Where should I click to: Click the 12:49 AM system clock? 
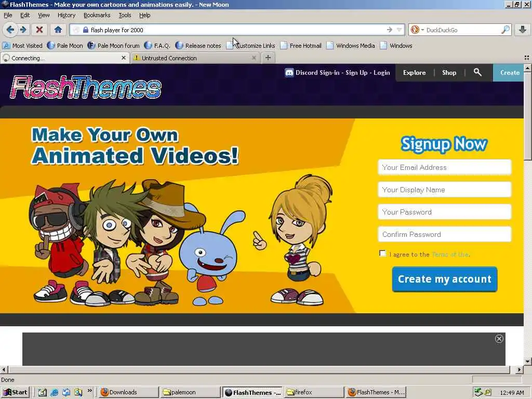click(512, 393)
